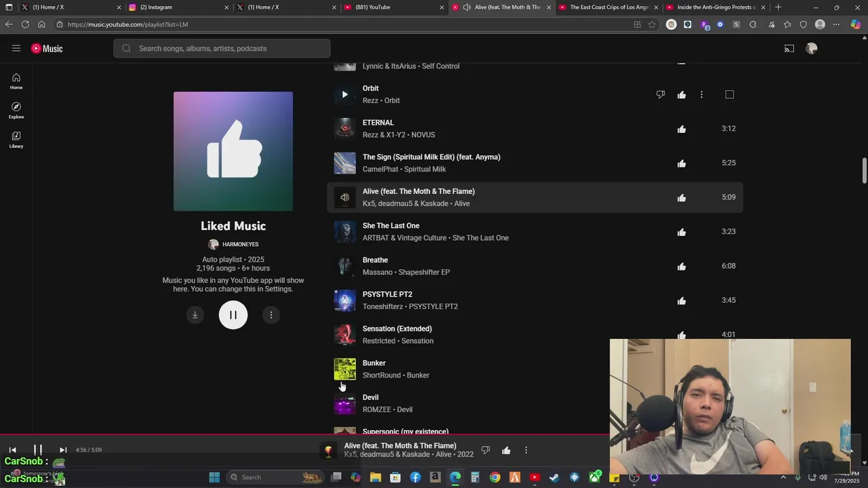Open Google Chrome from the taskbar
868x488 pixels.
[x=495, y=477]
